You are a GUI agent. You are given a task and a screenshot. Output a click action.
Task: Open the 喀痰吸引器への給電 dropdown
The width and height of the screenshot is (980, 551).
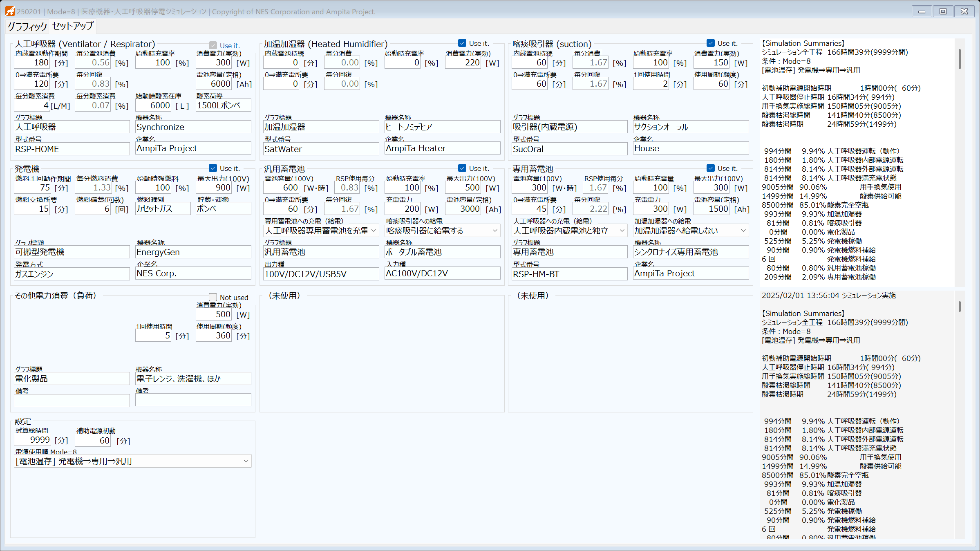pyautogui.click(x=442, y=231)
